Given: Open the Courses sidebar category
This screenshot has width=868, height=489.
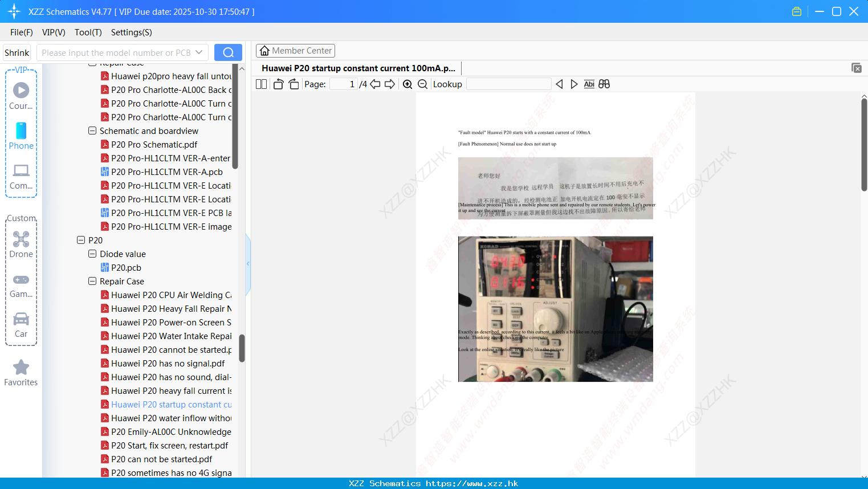Looking at the screenshot, I should (x=21, y=96).
